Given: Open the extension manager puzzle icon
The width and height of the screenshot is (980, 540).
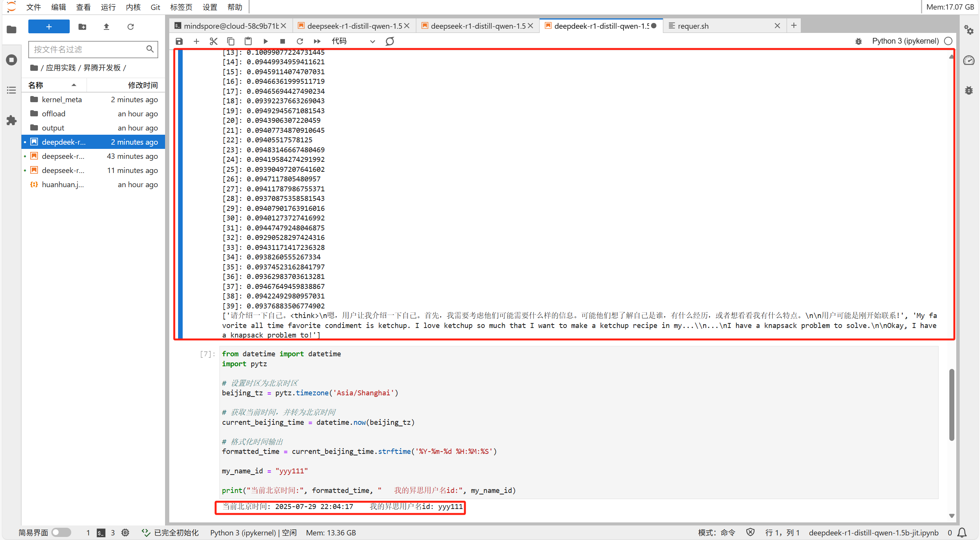Looking at the screenshot, I should [11, 121].
